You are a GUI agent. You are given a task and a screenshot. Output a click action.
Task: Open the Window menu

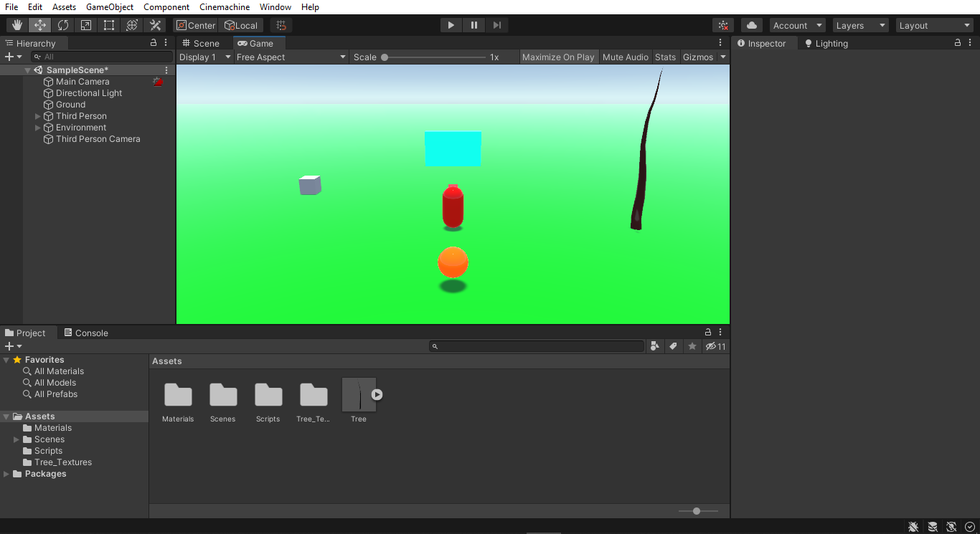tap(275, 7)
